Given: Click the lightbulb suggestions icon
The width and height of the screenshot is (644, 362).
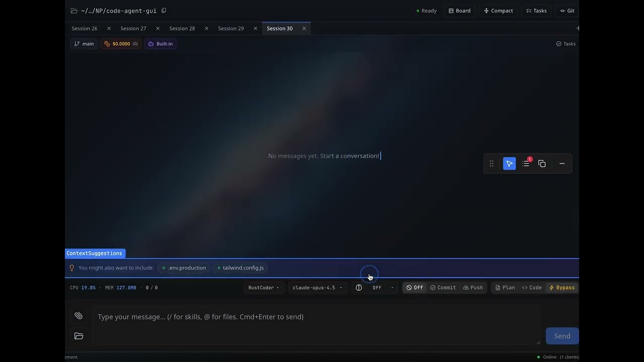Looking at the screenshot, I should 72,268.
